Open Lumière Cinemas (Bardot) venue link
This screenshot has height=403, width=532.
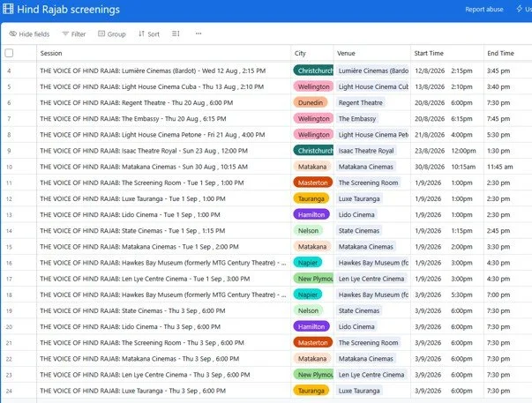[x=373, y=71]
